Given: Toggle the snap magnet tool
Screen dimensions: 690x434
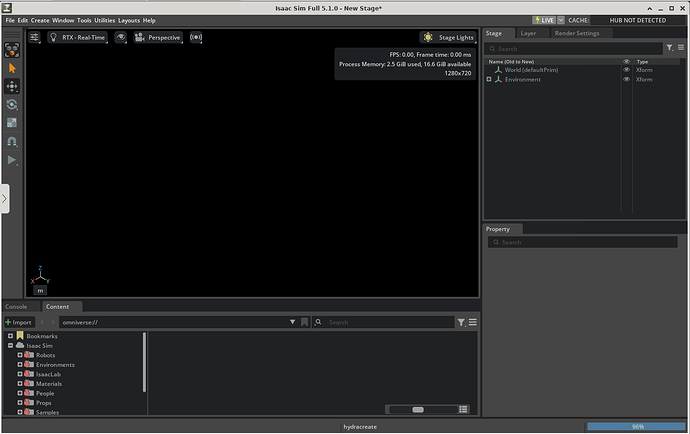Looking at the screenshot, I should click(x=12, y=141).
